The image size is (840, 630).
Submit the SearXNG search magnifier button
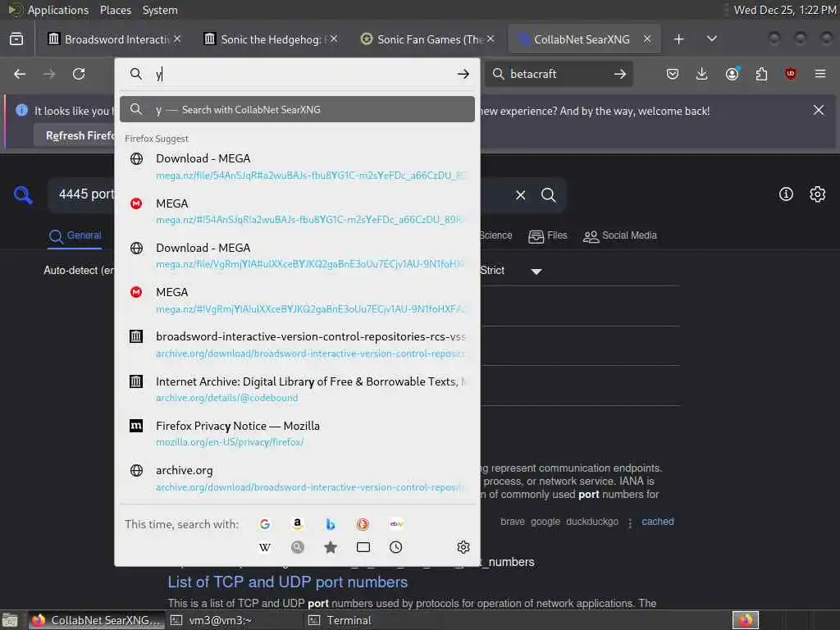click(548, 195)
